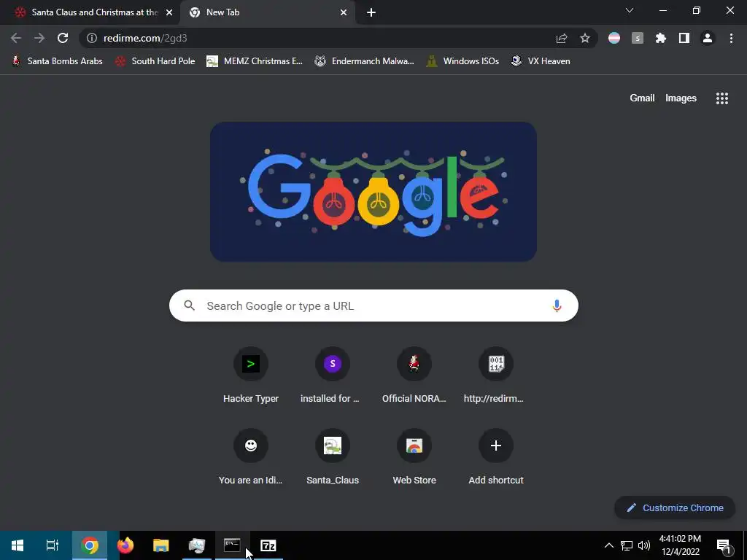
Task: Open Task View on the taskbar
Action: (53, 545)
